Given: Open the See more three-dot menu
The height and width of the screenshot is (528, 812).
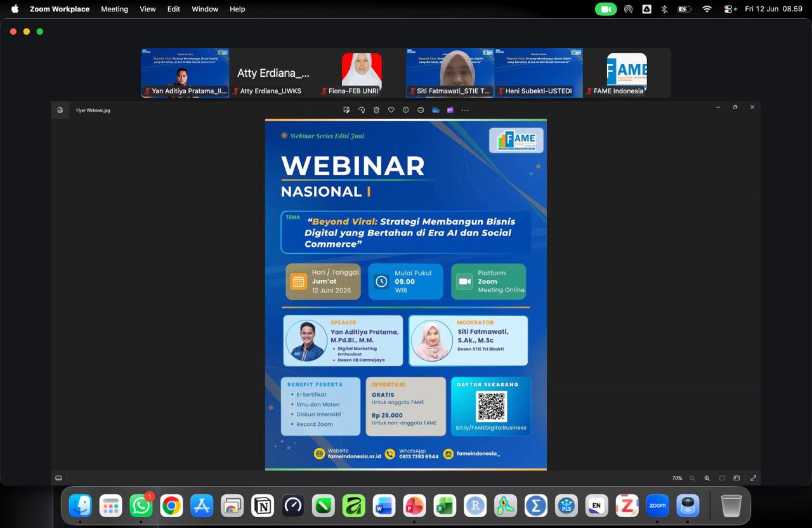Looking at the screenshot, I should 465,110.
